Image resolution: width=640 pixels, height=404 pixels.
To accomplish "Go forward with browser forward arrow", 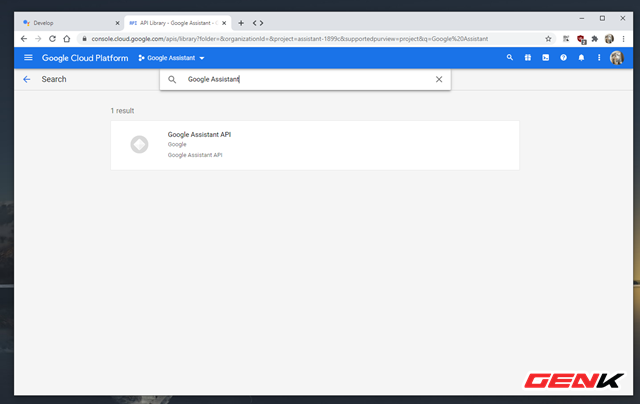I will 38,39.
